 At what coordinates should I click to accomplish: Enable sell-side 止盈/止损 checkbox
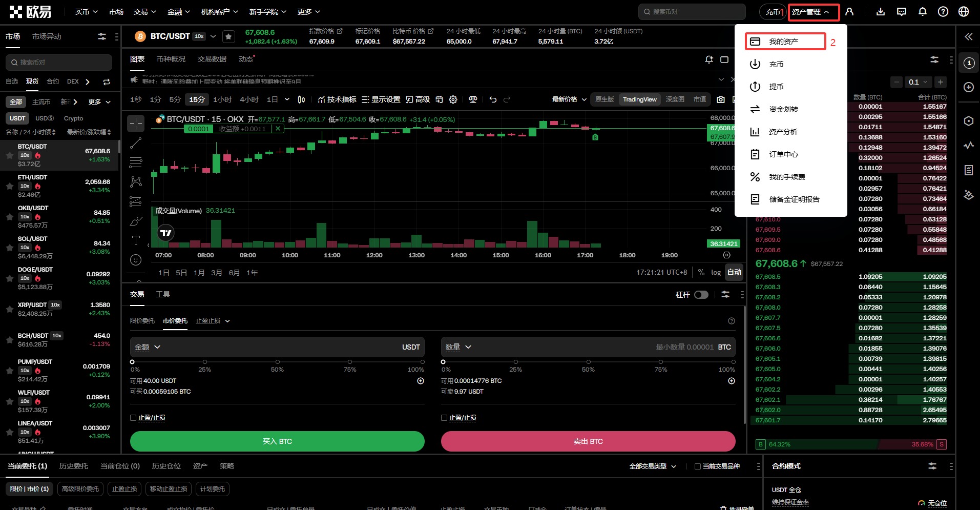tap(444, 418)
